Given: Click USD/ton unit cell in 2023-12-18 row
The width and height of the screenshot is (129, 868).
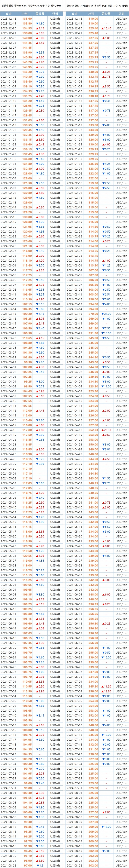Looking at the screenshot, I should click(x=120, y=19).
